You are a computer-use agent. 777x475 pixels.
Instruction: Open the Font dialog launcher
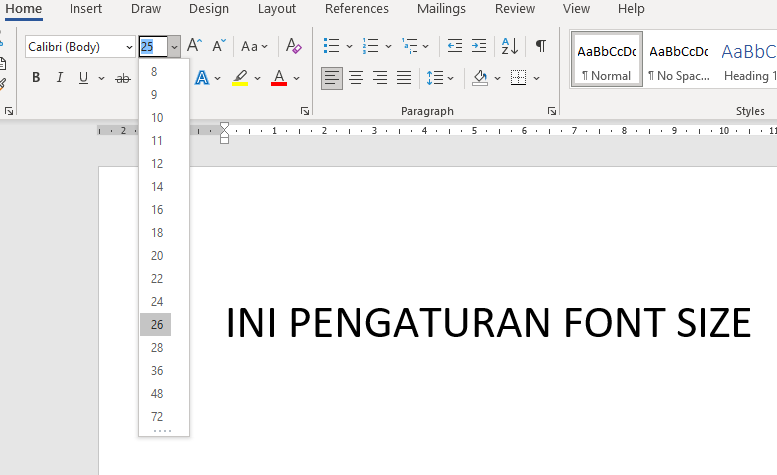(305, 111)
